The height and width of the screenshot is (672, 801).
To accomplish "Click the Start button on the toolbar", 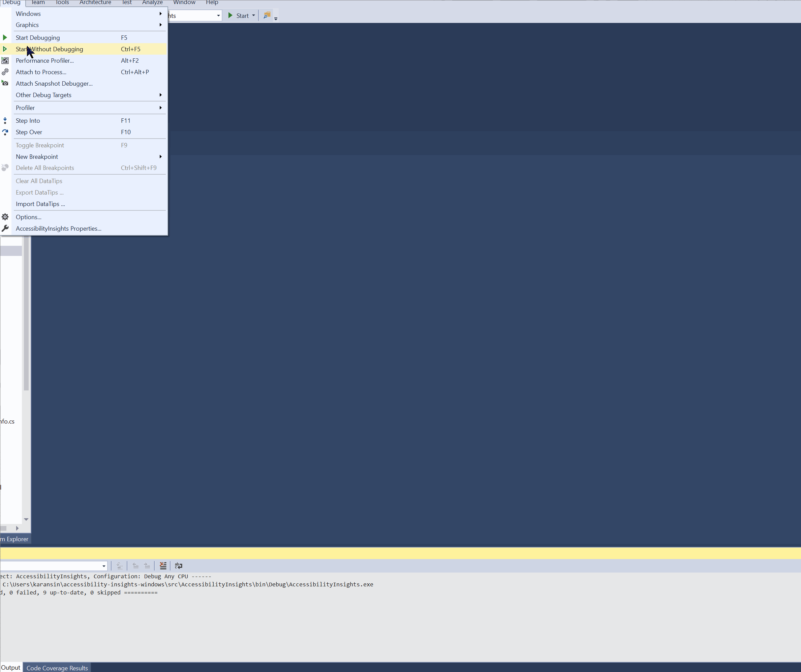I will point(240,15).
